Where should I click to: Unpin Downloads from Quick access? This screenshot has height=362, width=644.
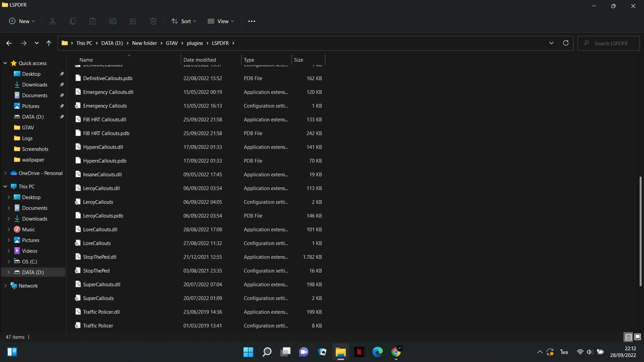coord(62,85)
